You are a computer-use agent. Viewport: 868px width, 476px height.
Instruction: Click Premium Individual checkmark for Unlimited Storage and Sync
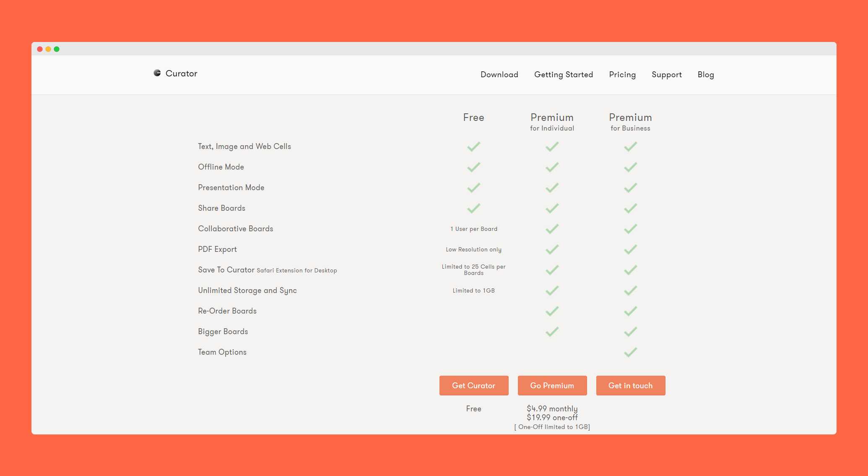tap(552, 290)
